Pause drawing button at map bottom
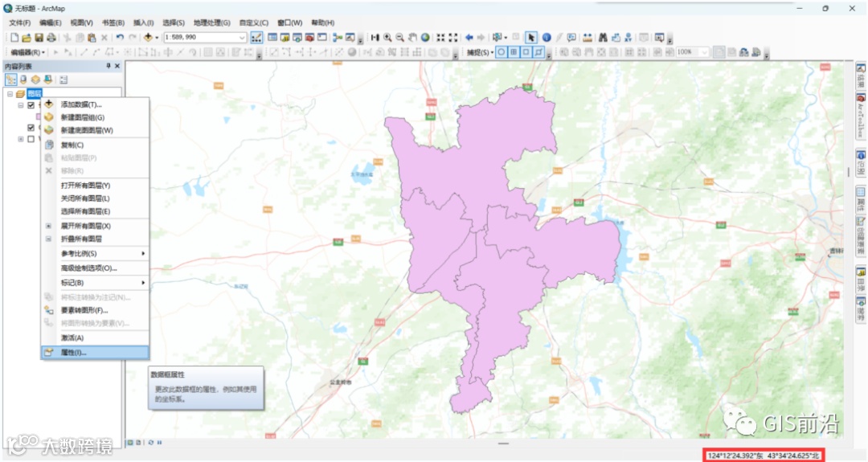868x462 pixels. (x=159, y=443)
